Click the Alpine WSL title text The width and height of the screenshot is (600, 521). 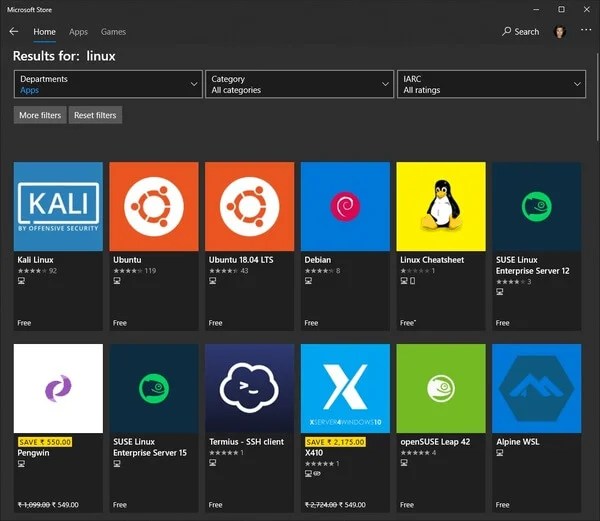pos(518,442)
